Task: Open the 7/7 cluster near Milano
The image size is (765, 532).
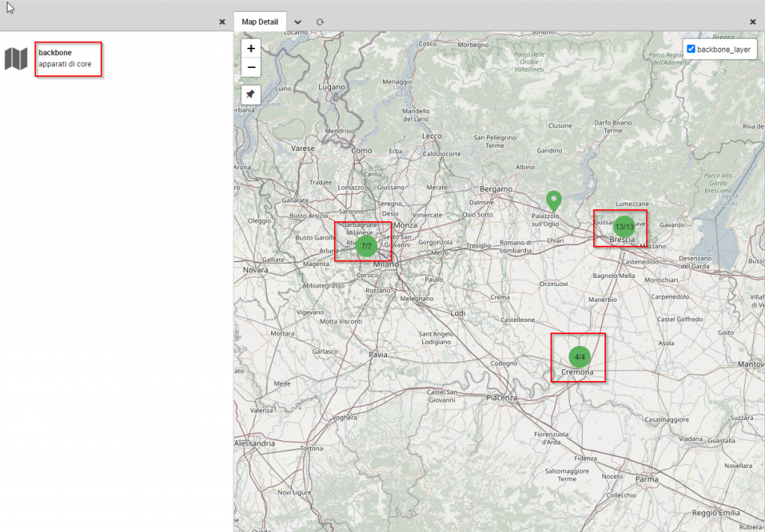Action: pos(366,246)
